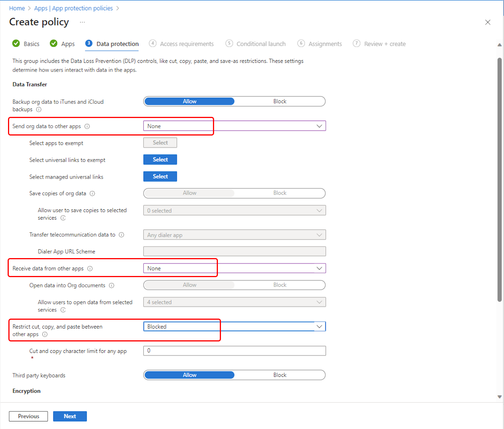Click Select for managed universal links
Viewport: 504px width, 429px height.
click(160, 176)
